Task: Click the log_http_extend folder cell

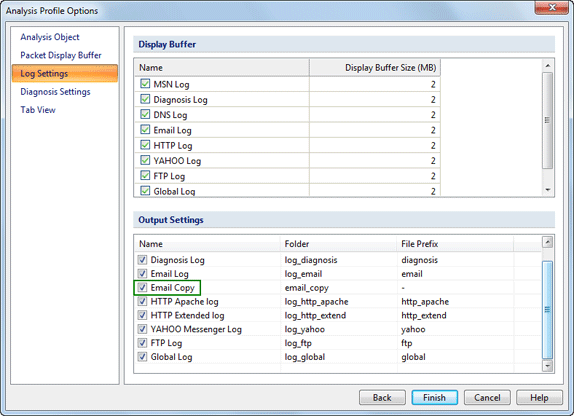Action: 315,315
